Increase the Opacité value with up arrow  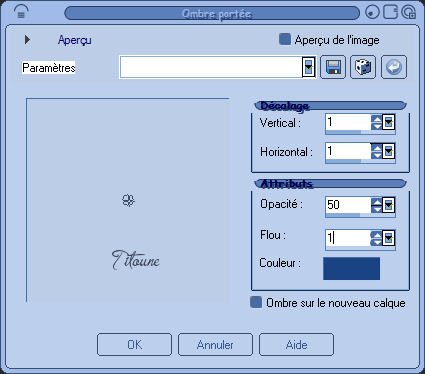click(x=376, y=201)
